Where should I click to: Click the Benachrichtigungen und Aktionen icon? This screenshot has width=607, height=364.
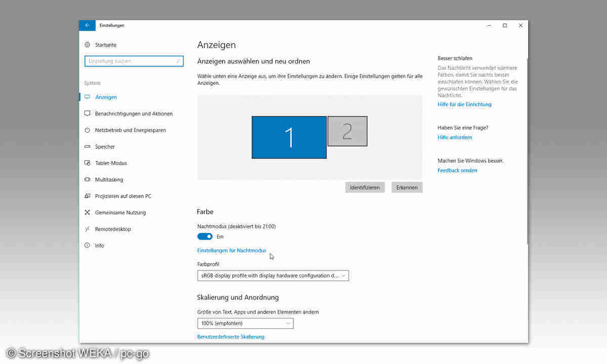coord(88,114)
